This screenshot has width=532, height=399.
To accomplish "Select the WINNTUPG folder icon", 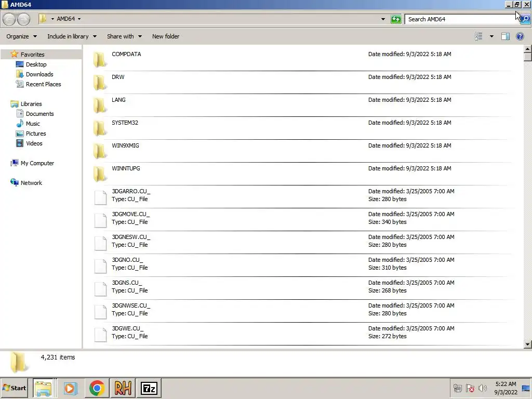I will [100, 174].
